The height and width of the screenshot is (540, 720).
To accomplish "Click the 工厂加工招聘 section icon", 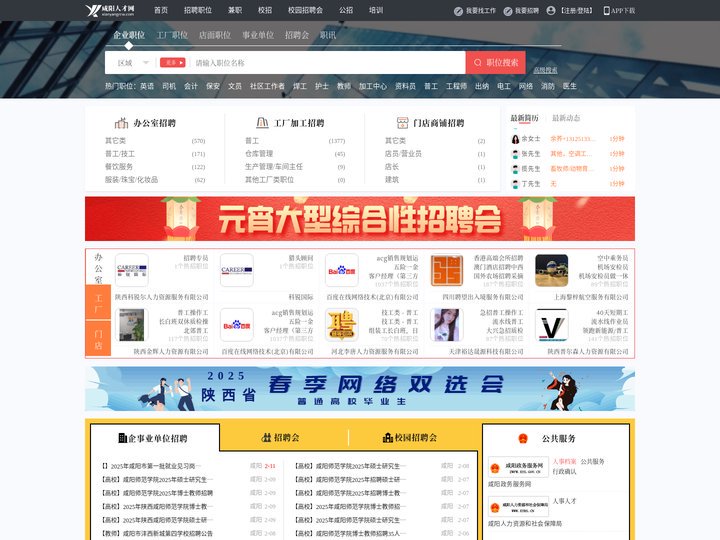I will [x=262, y=123].
